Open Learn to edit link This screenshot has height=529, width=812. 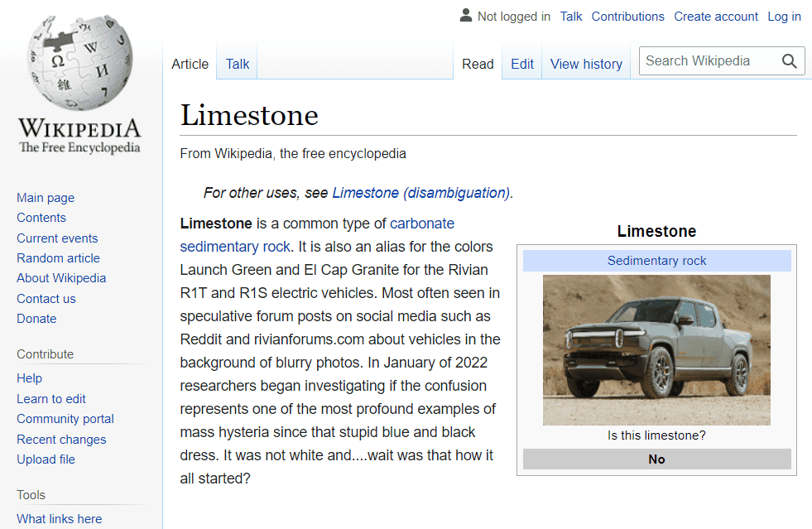point(50,399)
